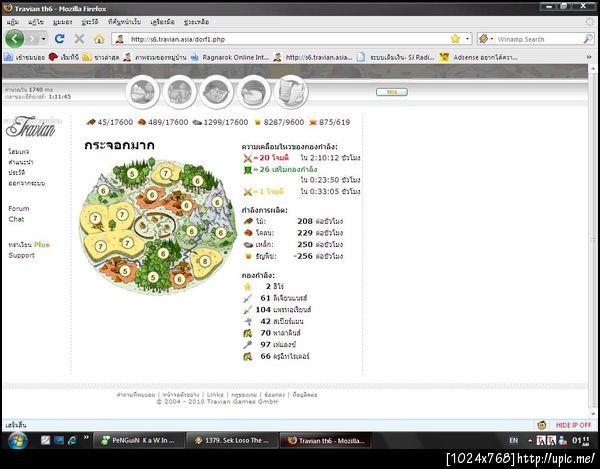Click the HIDE IP OFF status bar toggle
Image resolution: width=600 pixels, height=469 pixels.
point(573,425)
